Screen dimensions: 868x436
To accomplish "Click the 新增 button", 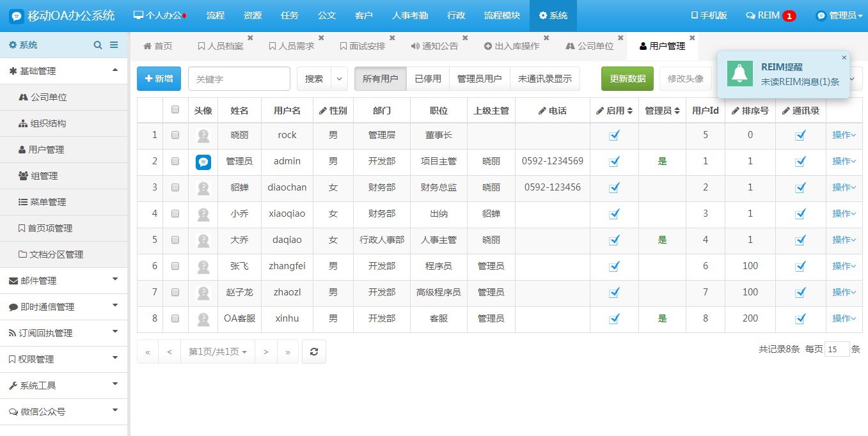I will 159,79.
